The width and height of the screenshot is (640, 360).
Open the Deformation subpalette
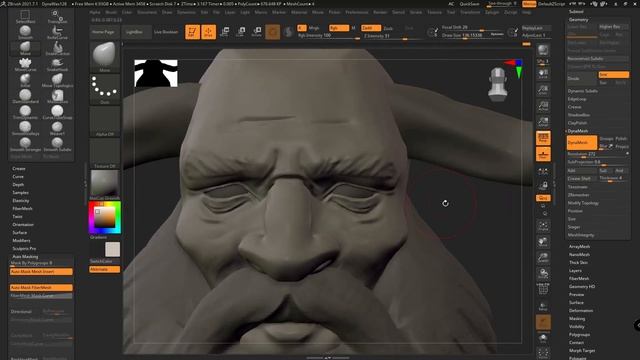[581, 311]
